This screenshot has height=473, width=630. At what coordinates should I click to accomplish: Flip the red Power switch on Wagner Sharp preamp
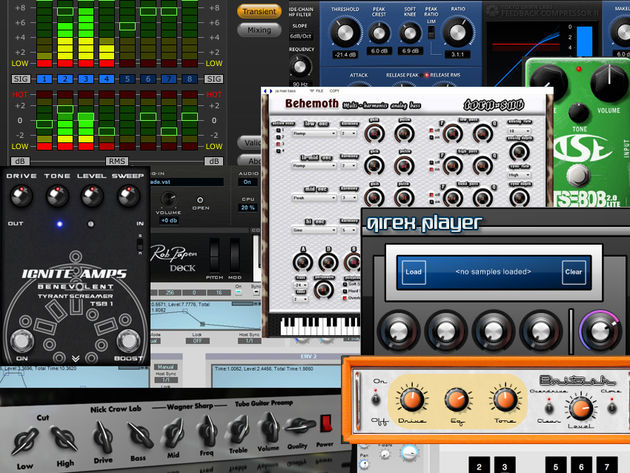pos(326,424)
